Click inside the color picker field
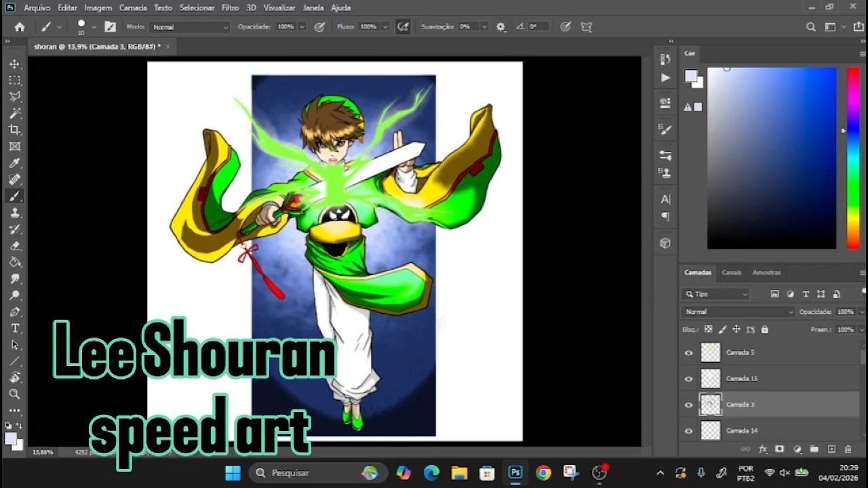868x488 pixels. click(x=772, y=158)
